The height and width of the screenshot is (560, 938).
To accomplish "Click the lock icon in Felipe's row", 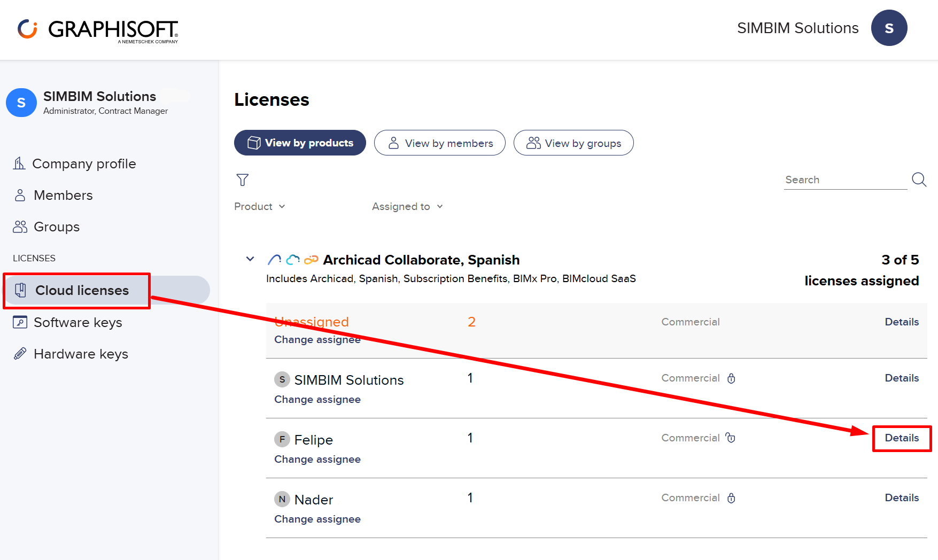I will pyautogui.click(x=731, y=438).
